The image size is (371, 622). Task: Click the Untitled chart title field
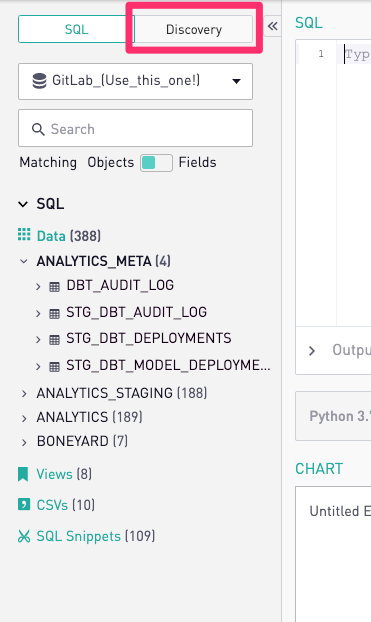340,511
